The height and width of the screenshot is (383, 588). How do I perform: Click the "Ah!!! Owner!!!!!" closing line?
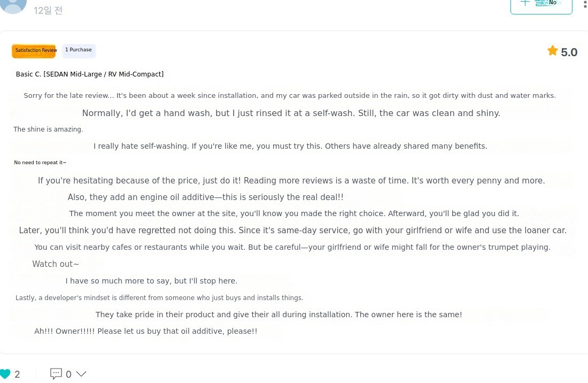146,331
